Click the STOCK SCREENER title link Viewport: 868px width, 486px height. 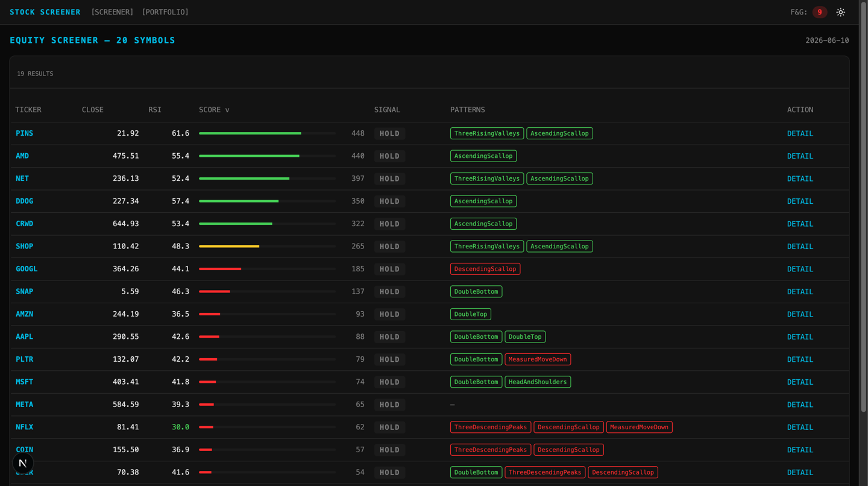pyautogui.click(x=45, y=12)
